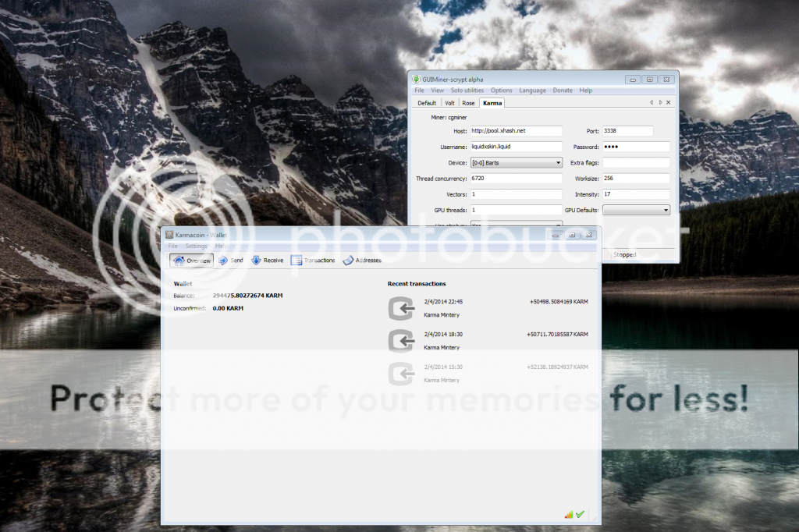Open the Language menu in GUIMiner

(532, 90)
